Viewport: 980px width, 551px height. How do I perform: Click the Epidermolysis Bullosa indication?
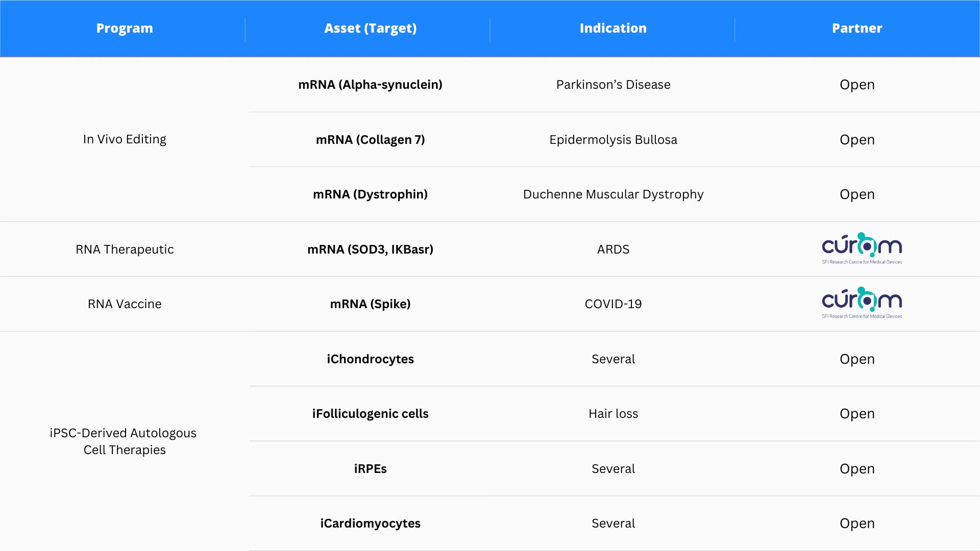(613, 140)
